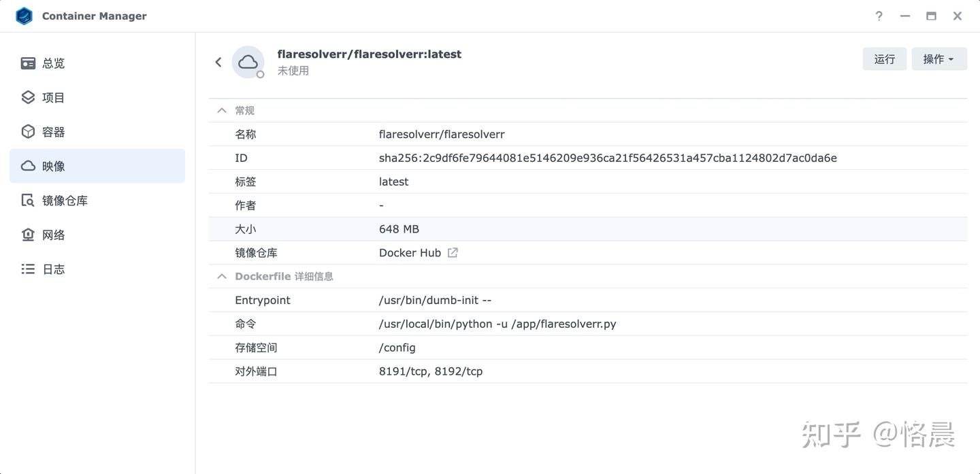Screen dimensions: 980x474
Task: Collapse the Dockerfile 详细信息 section
Action: click(x=221, y=276)
